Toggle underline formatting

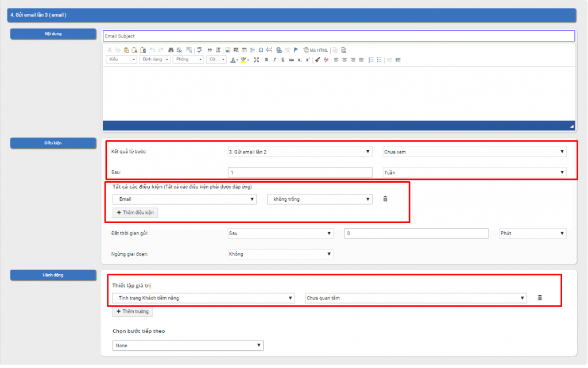click(x=283, y=60)
